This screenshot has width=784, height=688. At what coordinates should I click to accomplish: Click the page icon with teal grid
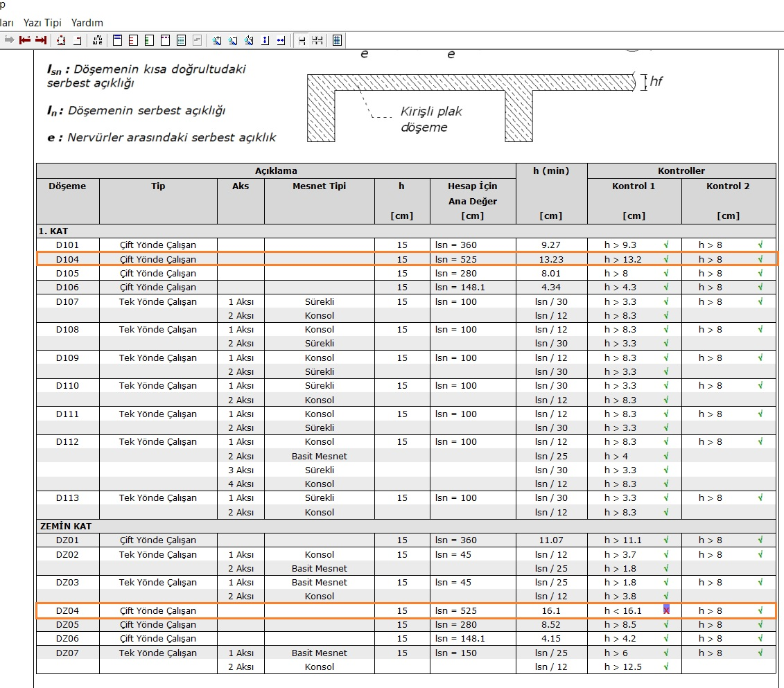click(181, 40)
